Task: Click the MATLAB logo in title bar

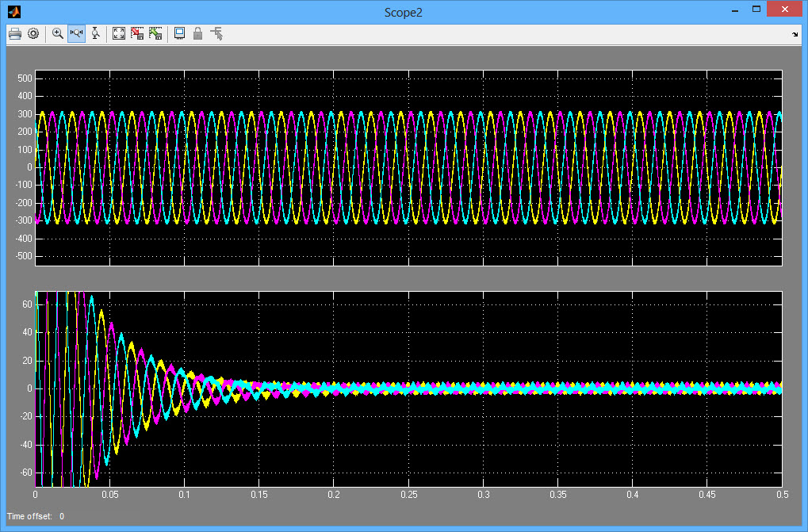Action: 14,11
